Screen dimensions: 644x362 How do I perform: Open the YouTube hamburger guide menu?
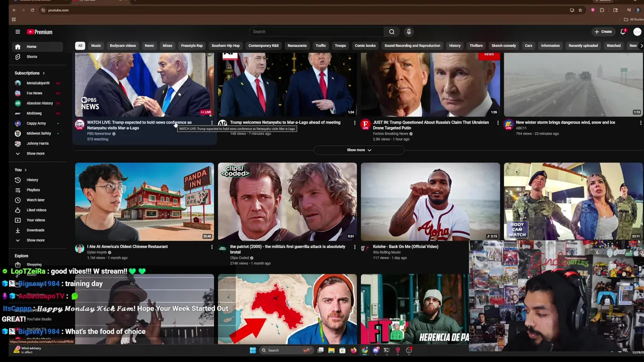(x=18, y=32)
